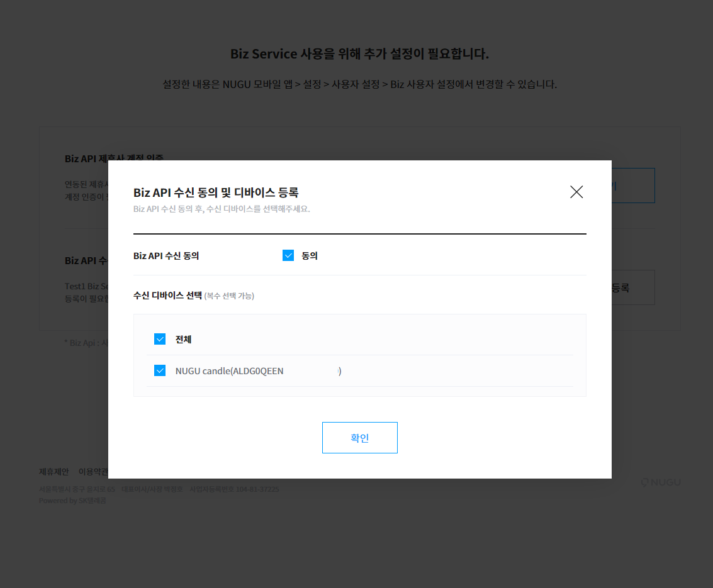This screenshot has width=713, height=588.
Task: Click the 동의 label next to checkbox
Action: click(309, 256)
